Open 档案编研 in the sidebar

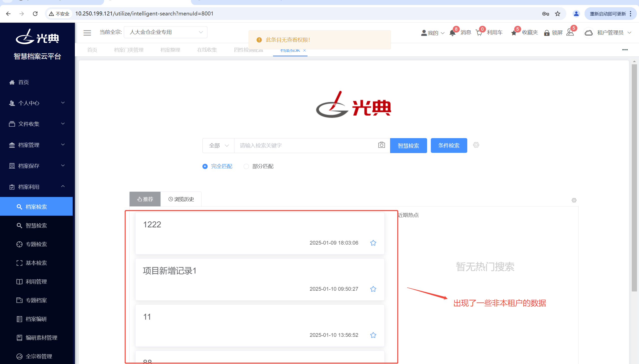pyautogui.click(x=36, y=319)
